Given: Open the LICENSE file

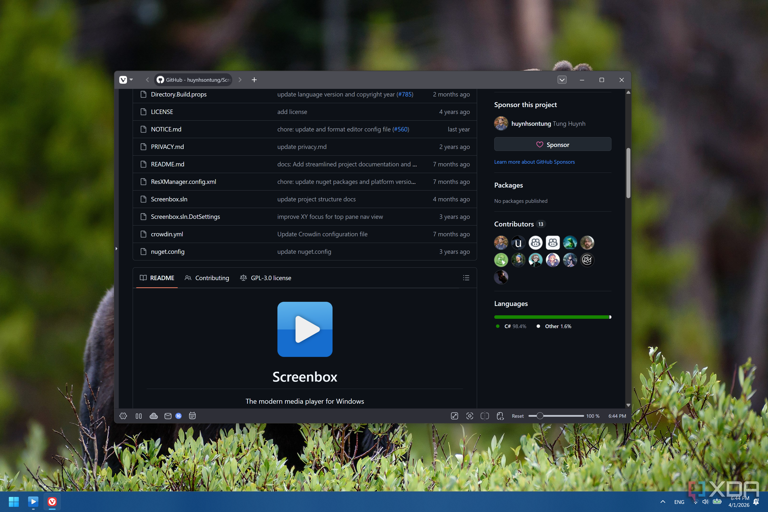Looking at the screenshot, I should [x=162, y=112].
